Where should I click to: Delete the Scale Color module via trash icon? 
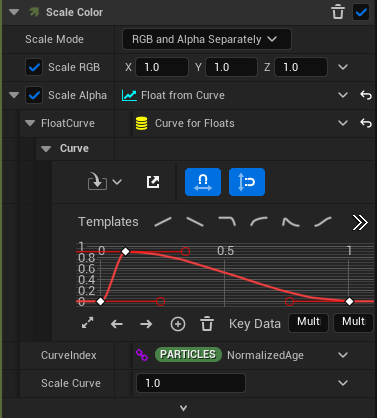[338, 12]
